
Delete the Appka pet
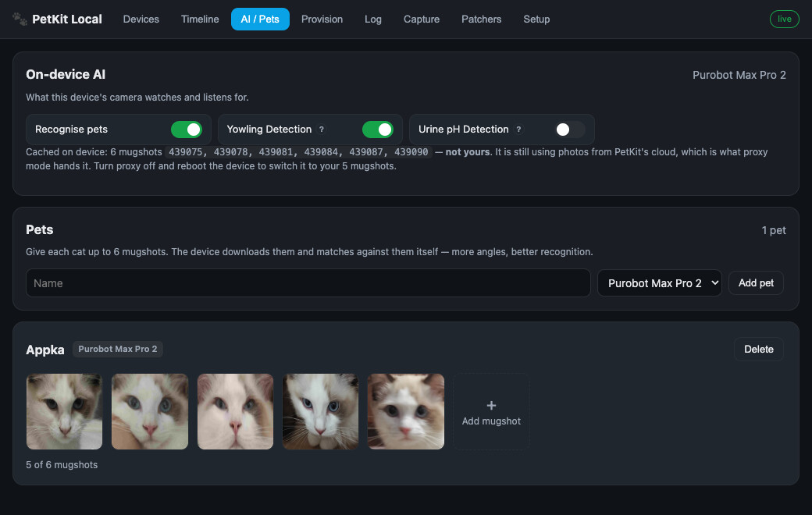click(759, 350)
